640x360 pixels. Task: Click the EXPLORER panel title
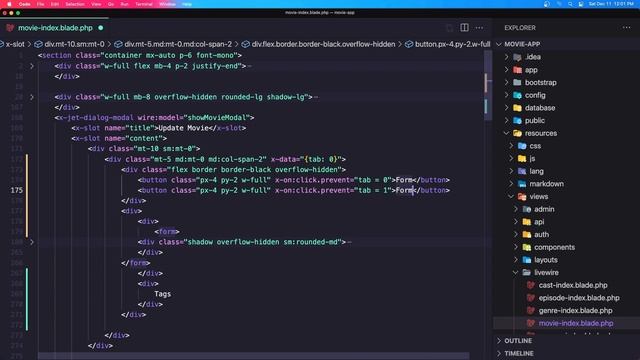520,28
